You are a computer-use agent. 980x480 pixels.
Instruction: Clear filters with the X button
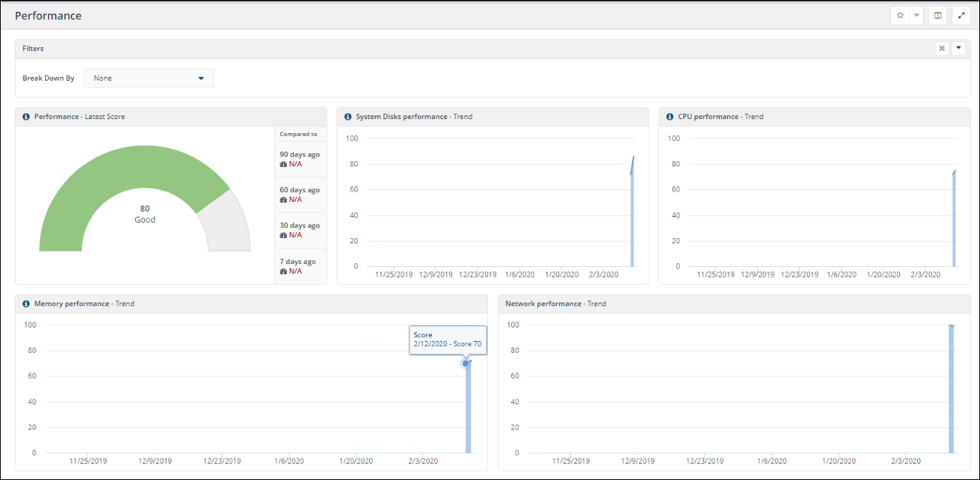(942, 49)
